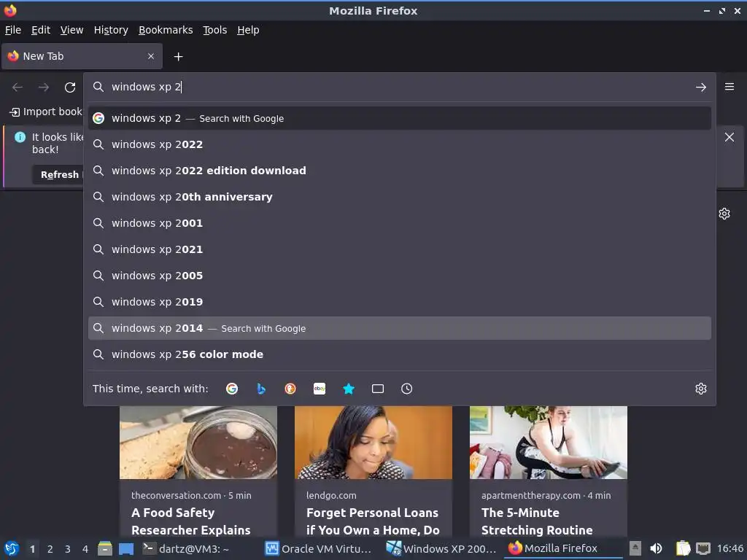747x560 pixels.
Task: Select suggestion 'windows xp 2005'
Action: 399,275
